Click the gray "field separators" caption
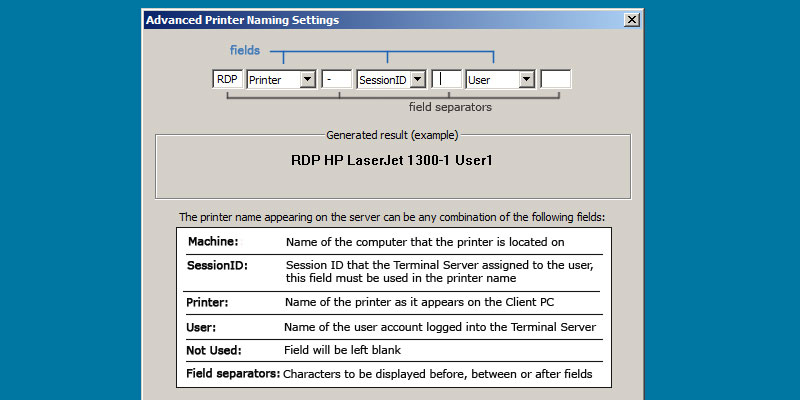The width and height of the screenshot is (800, 400). click(x=450, y=106)
